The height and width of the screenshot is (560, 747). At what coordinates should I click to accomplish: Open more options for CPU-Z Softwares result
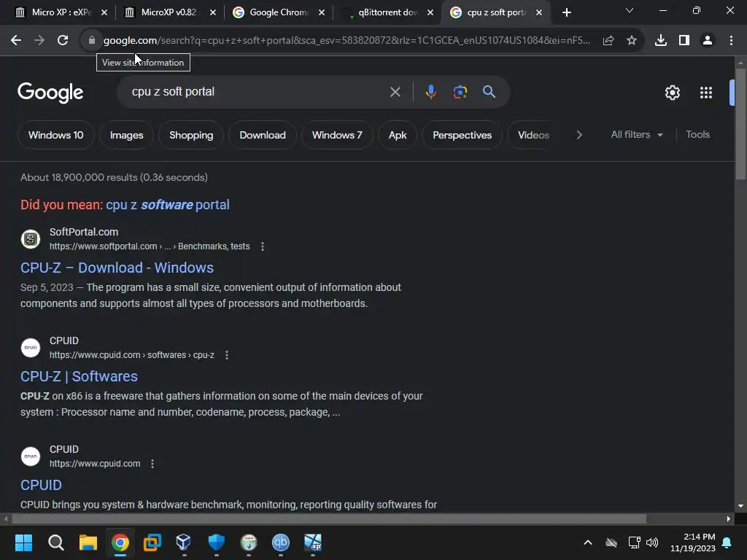[227, 355]
